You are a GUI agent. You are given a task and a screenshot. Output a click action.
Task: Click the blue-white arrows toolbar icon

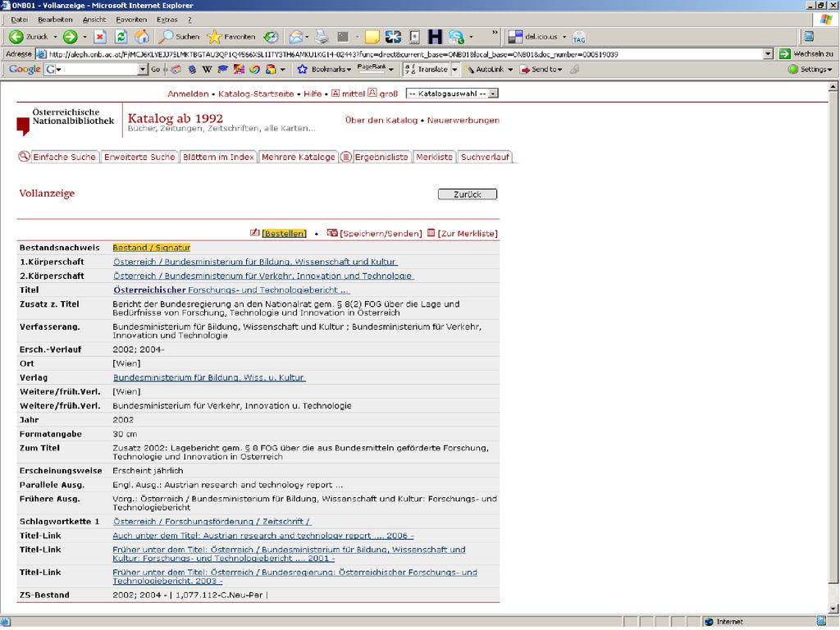[x=393, y=36]
